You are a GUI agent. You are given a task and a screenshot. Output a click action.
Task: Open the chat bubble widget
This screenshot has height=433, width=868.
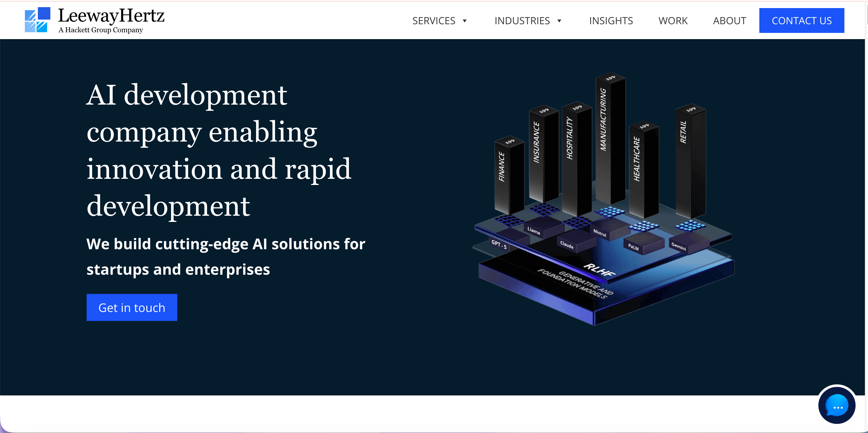837,404
